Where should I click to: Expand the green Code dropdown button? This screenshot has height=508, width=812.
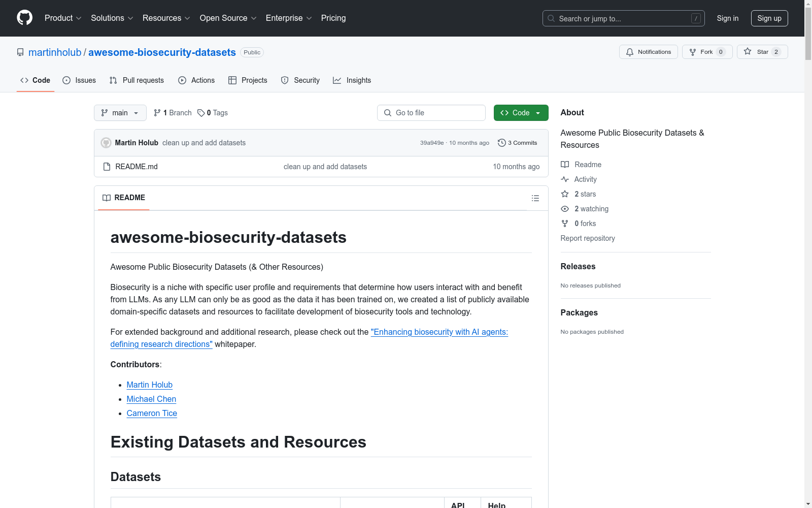pyautogui.click(x=521, y=113)
